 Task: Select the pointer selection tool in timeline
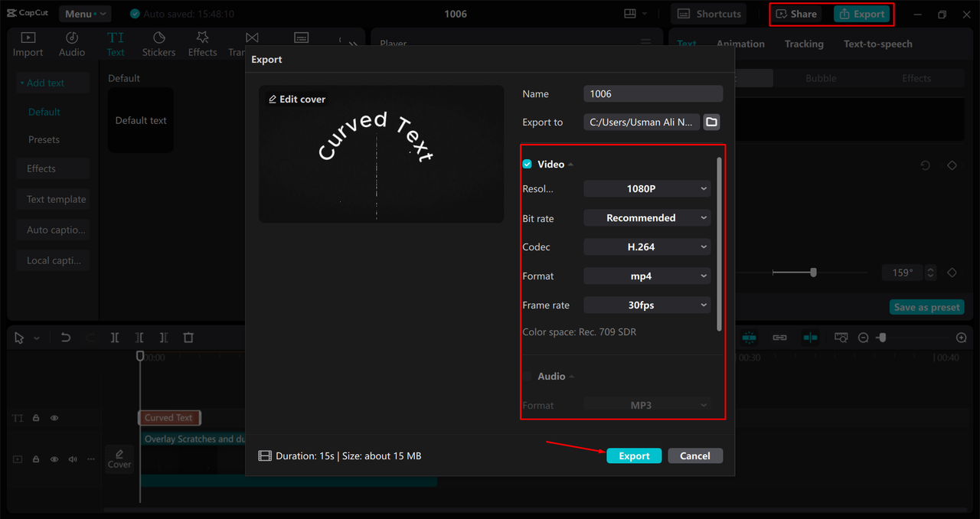(19, 338)
